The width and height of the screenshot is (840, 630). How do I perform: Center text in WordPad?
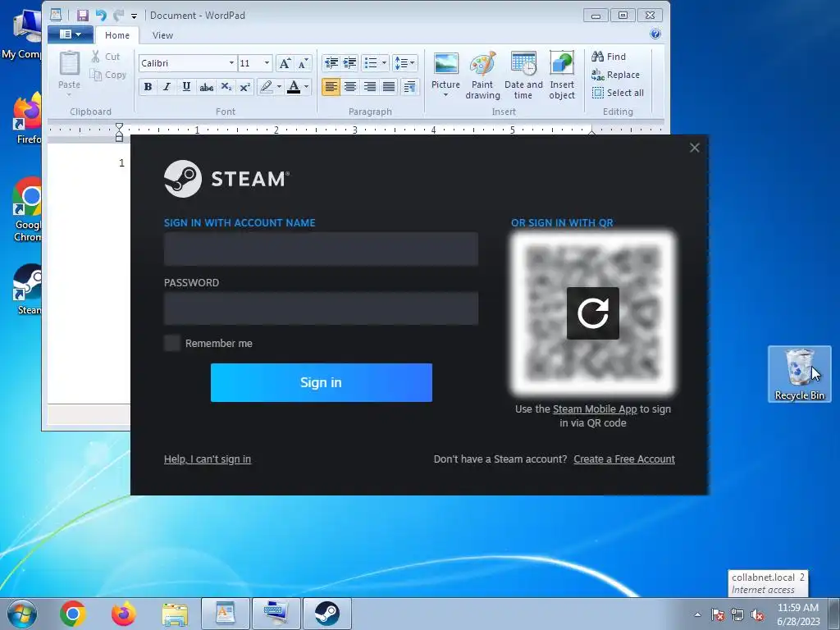click(x=350, y=87)
